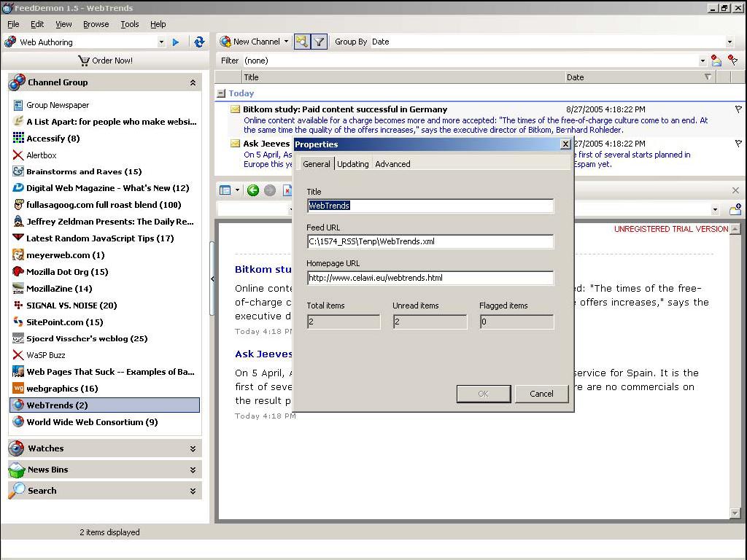Close the Properties dialog with X
Image resolution: width=747 pixels, height=560 pixels.
[x=565, y=144]
